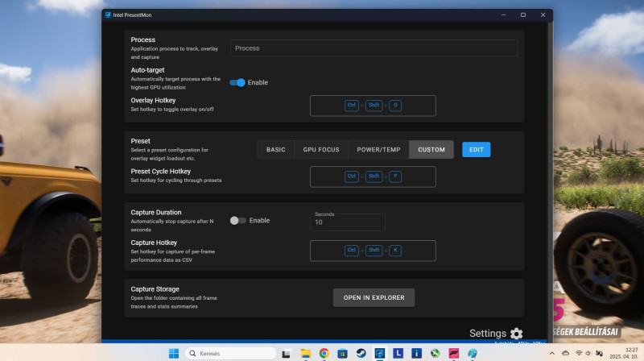The image size is (644, 361).
Task: Click the Settings gear icon
Action: coord(516,334)
